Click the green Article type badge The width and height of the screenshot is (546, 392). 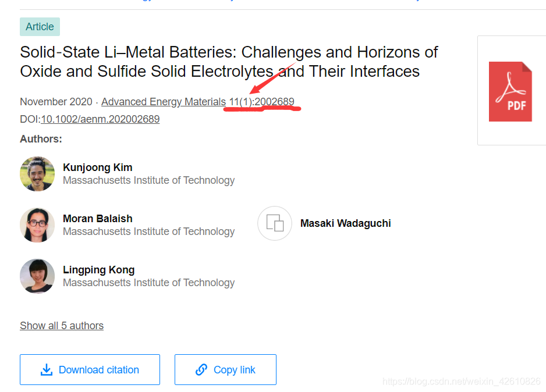(x=40, y=27)
